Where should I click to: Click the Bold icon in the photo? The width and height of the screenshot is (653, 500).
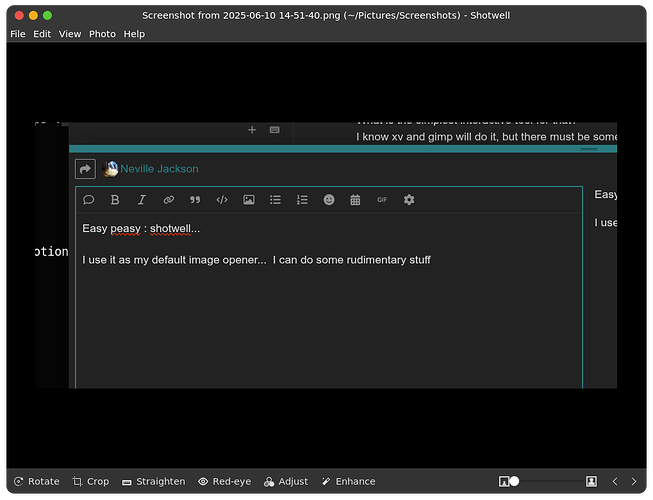click(115, 200)
